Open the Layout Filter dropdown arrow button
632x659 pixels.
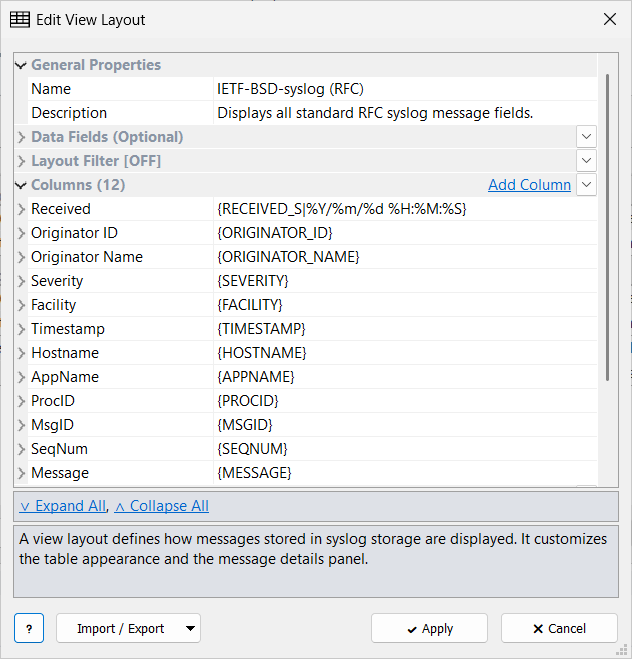(587, 161)
